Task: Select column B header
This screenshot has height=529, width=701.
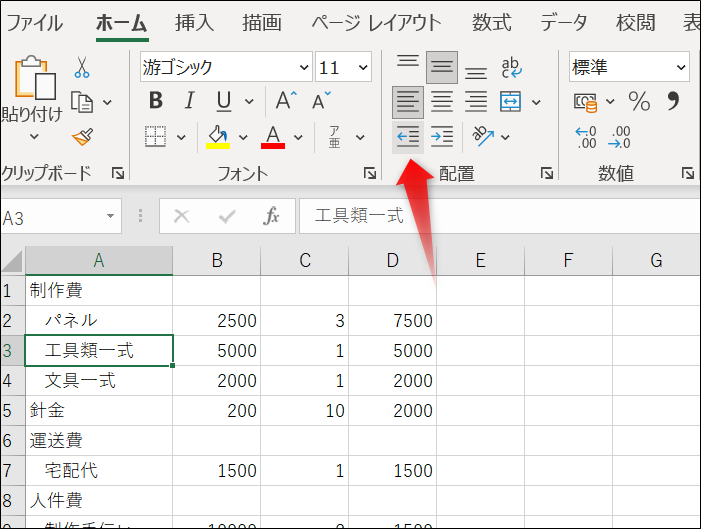Action: tap(217, 260)
